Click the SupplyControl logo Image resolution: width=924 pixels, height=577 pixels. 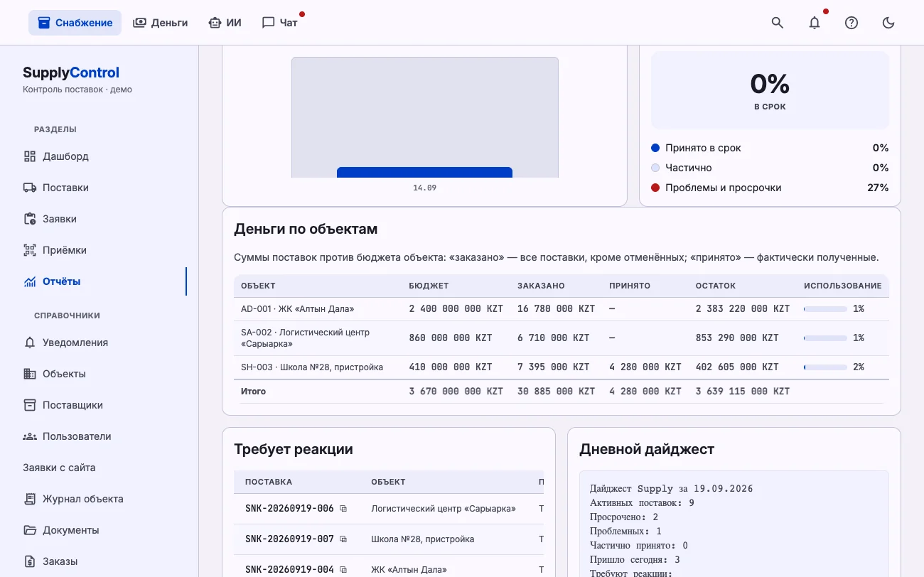pyautogui.click(x=71, y=72)
